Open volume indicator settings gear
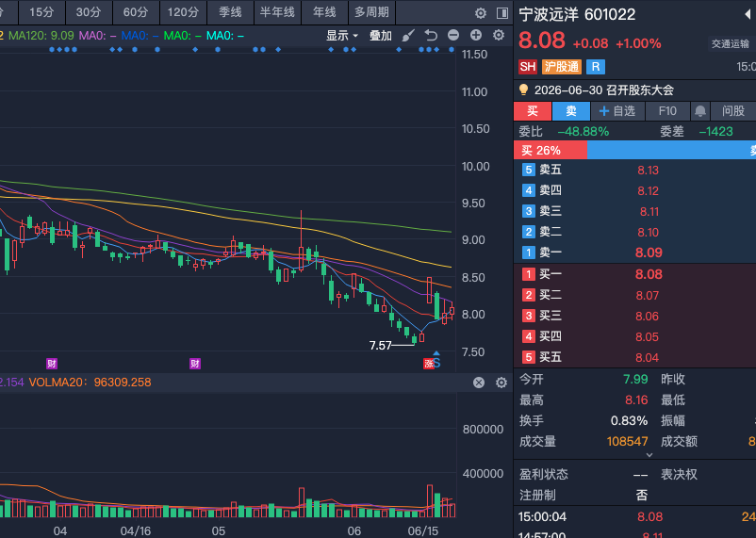The height and width of the screenshot is (538, 756). click(x=501, y=383)
